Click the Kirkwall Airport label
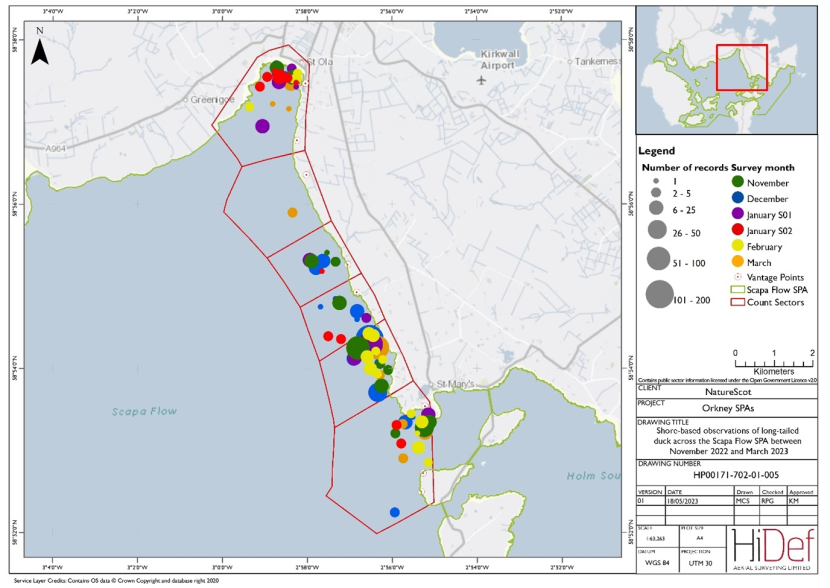The width and height of the screenshot is (830, 588). point(498,59)
